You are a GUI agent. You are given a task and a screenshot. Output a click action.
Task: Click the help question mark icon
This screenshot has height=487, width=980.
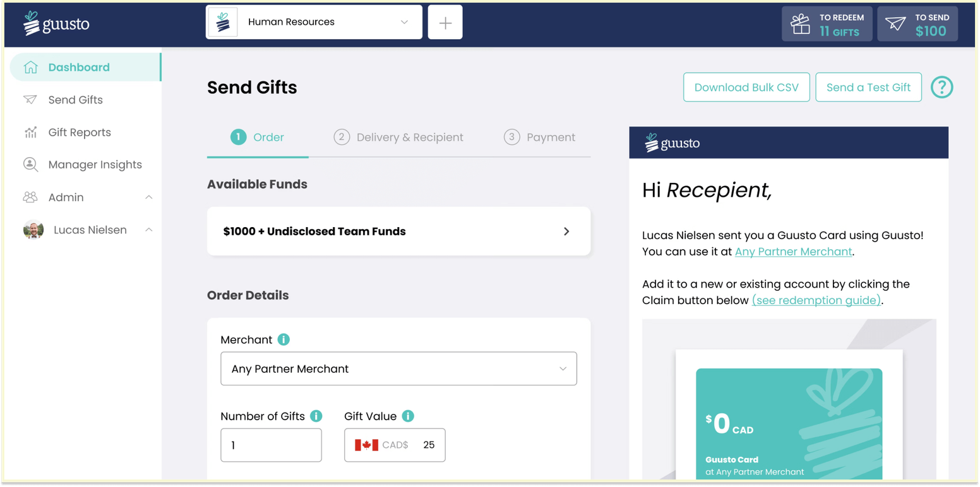click(x=941, y=87)
